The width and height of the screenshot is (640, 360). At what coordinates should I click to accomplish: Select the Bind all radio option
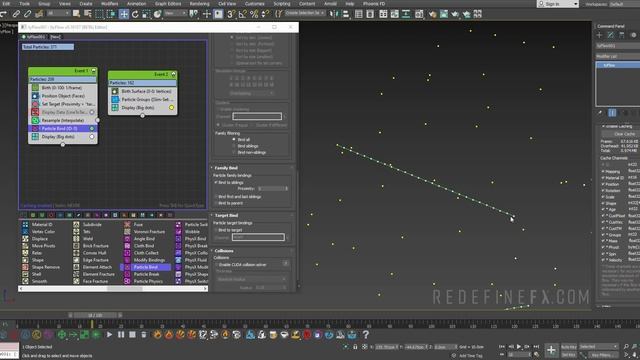[x=234, y=140]
